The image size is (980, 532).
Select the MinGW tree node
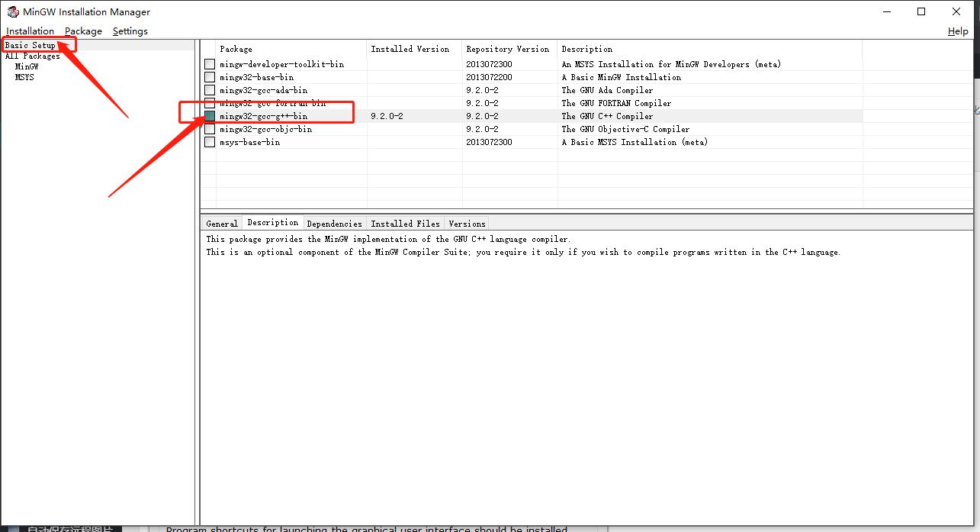tap(27, 66)
